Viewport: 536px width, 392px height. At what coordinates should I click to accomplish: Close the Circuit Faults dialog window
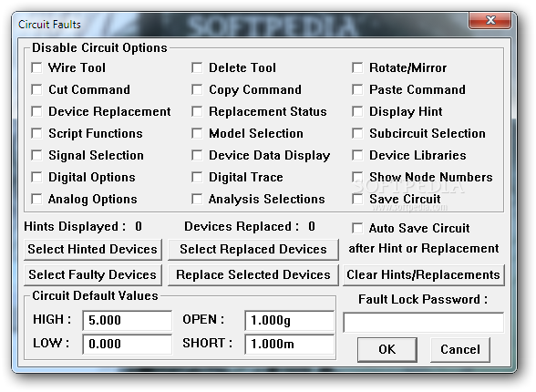(x=490, y=20)
